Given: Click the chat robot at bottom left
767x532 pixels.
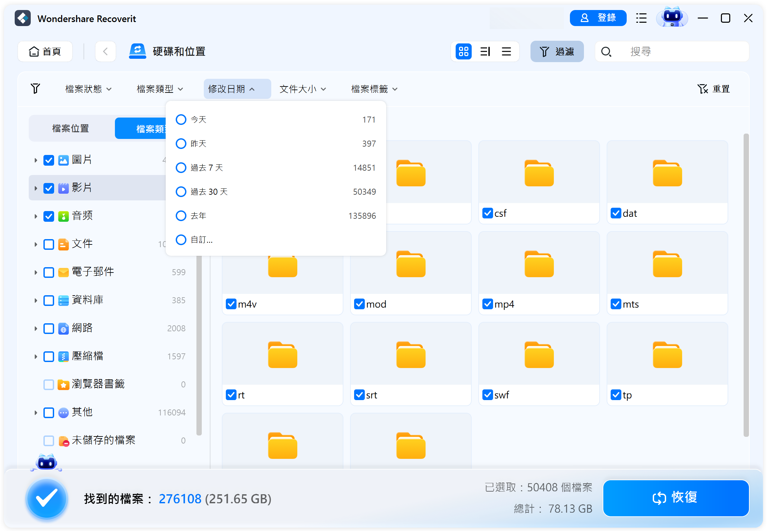Looking at the screenshot, I should (x=46, y=462).
